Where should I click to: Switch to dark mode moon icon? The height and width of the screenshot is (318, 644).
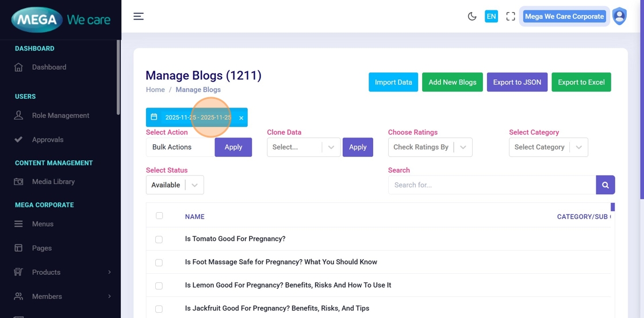click(x=472, y=16)
